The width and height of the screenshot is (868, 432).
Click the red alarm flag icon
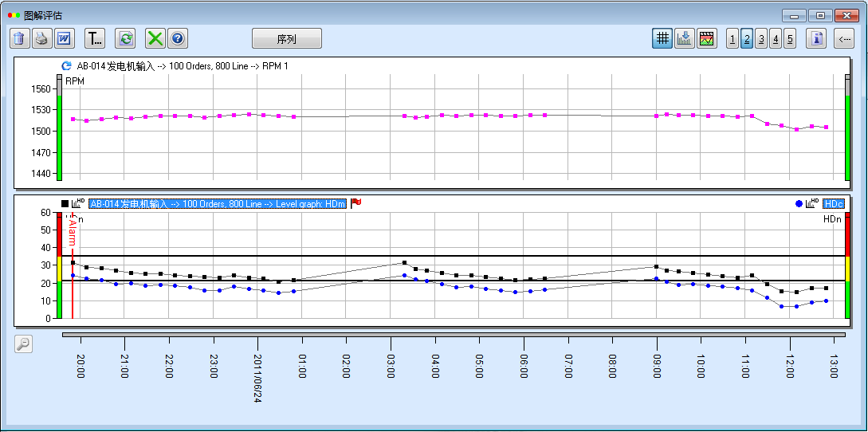tap(355, 203)
